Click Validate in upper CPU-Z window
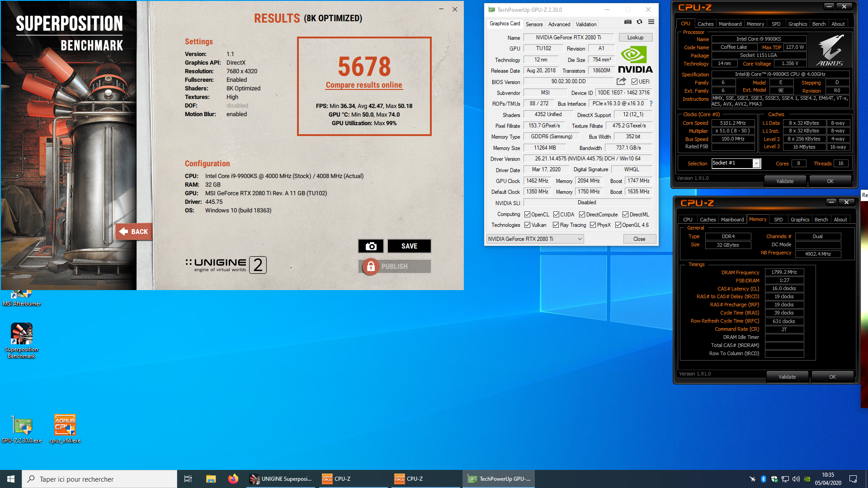This screenshot has height=488, width=868. [785, 181]
